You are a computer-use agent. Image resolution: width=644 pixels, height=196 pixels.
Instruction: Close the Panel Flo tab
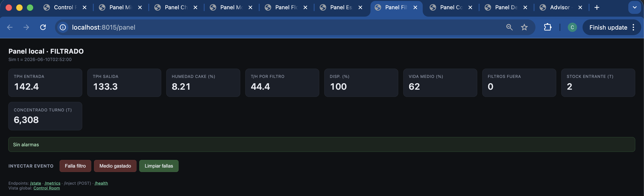point(305,7)
